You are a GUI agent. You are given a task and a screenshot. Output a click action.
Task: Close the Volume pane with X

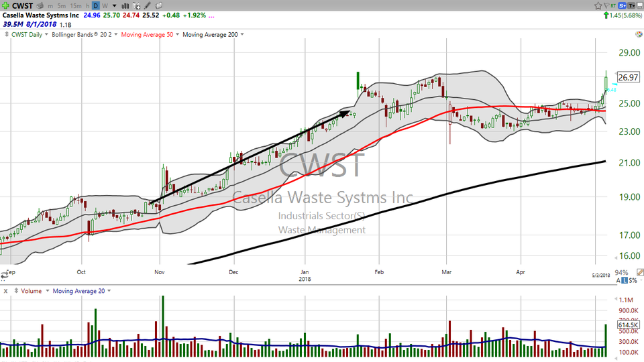pos(6,291)
